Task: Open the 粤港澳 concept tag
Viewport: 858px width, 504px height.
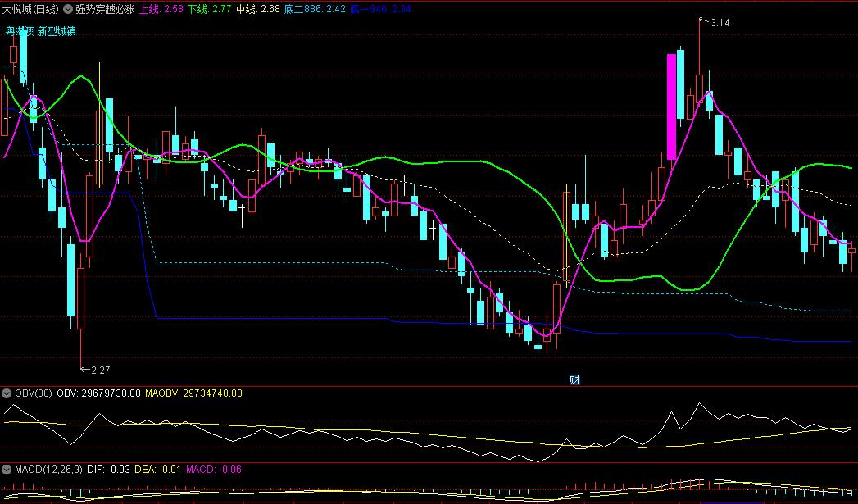Action: (20, 32)
